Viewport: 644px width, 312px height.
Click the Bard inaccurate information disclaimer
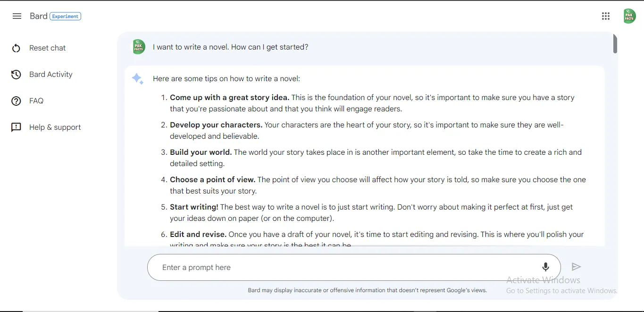pyautogui.click(x=367, y=290)
